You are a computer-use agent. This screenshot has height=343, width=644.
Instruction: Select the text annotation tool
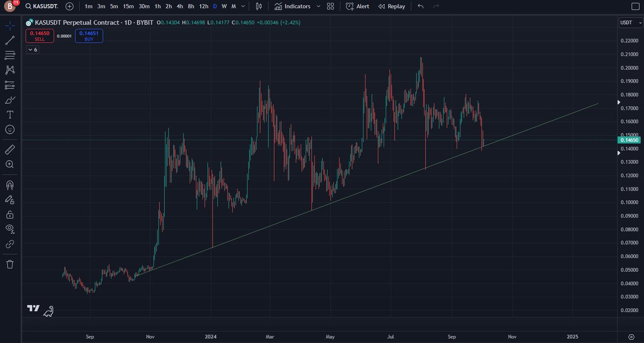point(10,115)
